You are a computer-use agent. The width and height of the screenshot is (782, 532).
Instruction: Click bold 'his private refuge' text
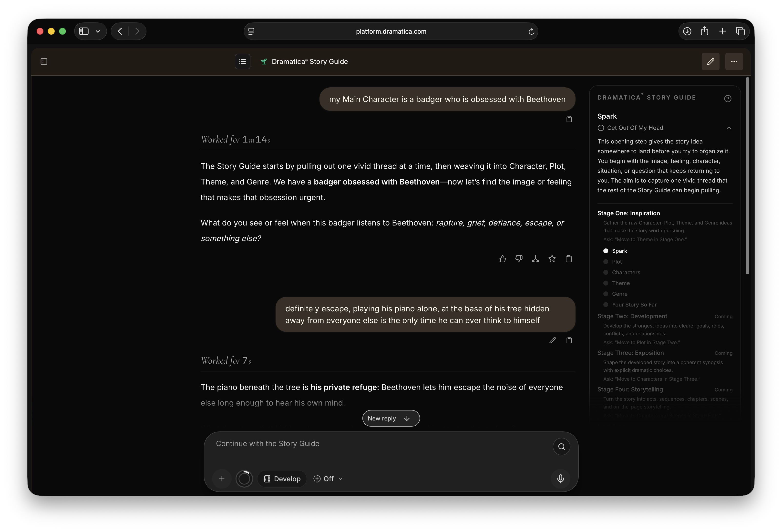343,387
